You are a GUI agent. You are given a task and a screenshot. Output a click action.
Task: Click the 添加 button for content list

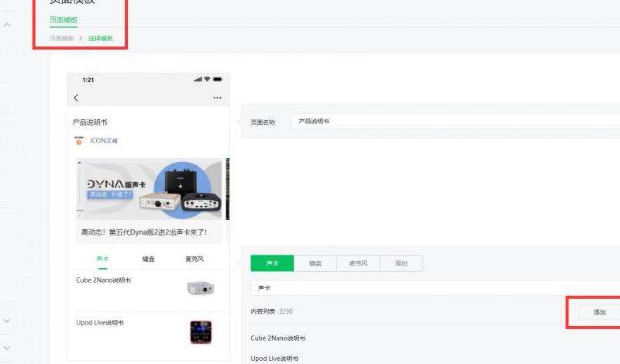coord(599,312)
